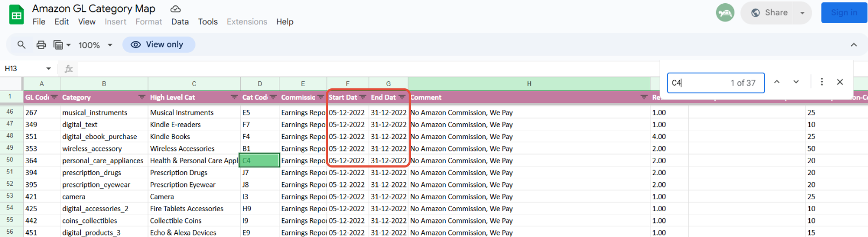Click the coins_collectibles cell
The image size is (868, 237).
[104, 221]
